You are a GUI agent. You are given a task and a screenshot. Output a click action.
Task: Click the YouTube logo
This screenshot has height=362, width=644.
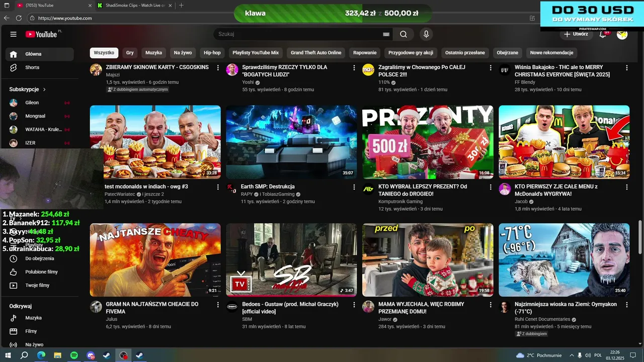41,34
